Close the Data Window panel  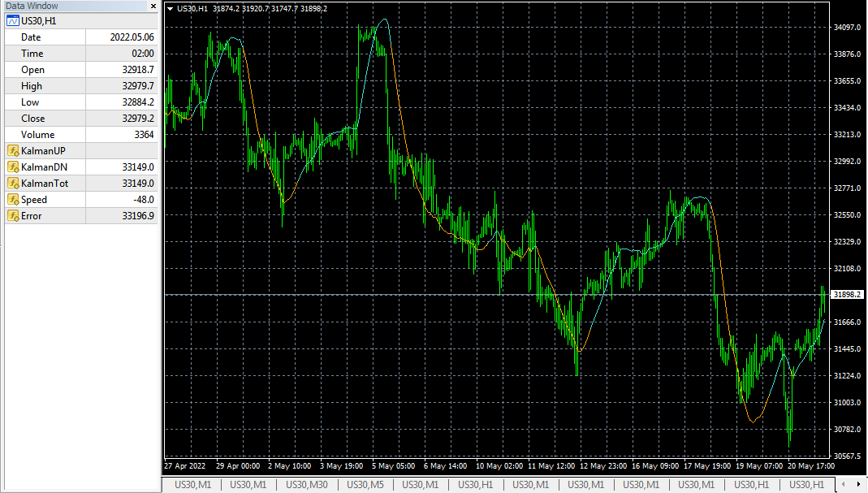153,6
